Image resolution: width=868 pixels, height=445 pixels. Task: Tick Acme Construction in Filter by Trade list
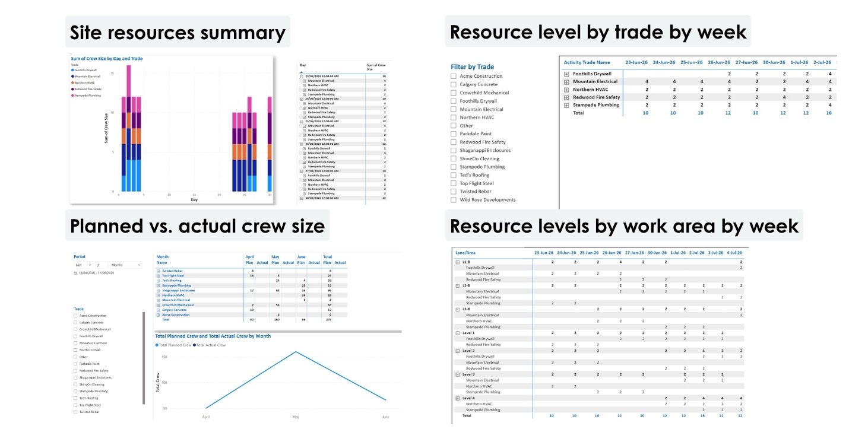(x=454, y=76)
